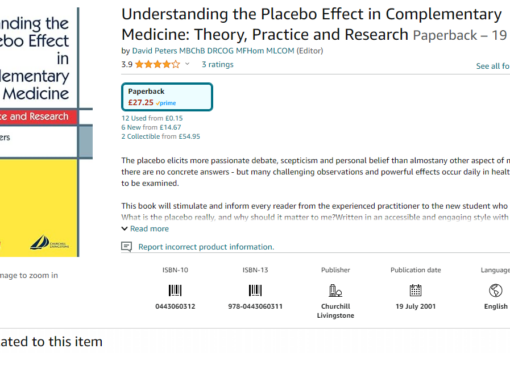The width and height of the screenshot is (510, 382).
Task: Click the Publication date calendar icon
Action: pyautogui.click(x=415, y=290)
